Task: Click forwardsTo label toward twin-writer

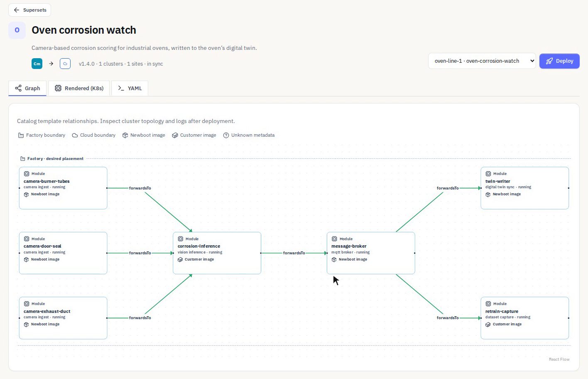Action: (448, 188)
